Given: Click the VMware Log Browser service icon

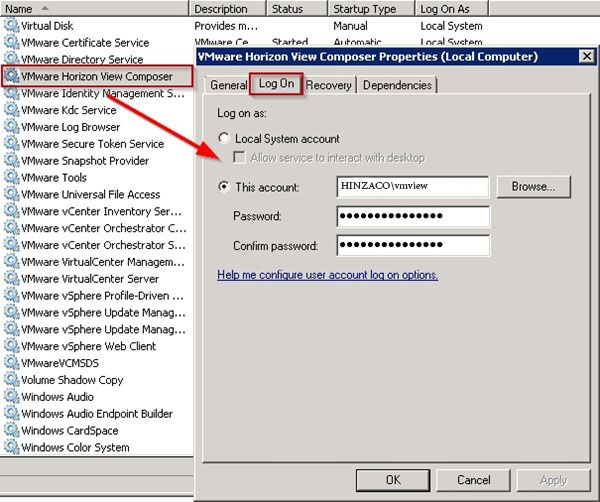Looking at the screenshot, I should 11,127.
